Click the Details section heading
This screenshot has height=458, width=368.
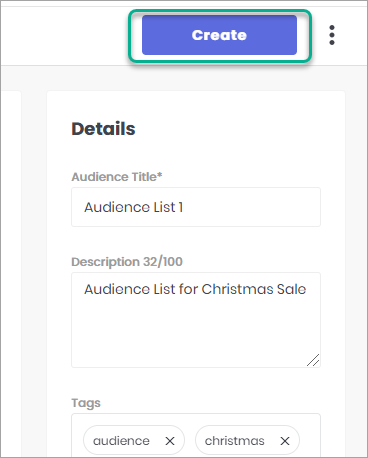(103, 129)
